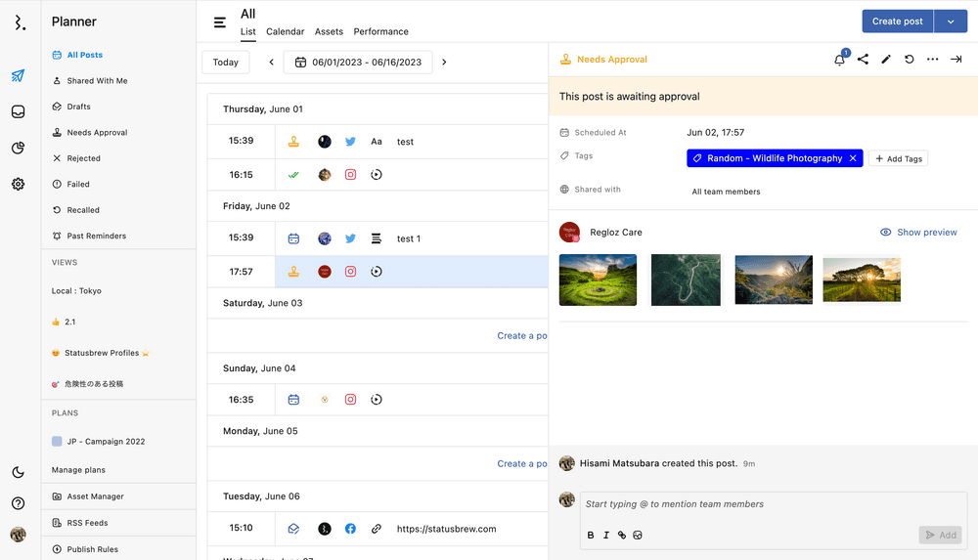Viewport: 978px width, 560px height.
Task: Open the three-dot more options menu
Action: coord(933,60)
